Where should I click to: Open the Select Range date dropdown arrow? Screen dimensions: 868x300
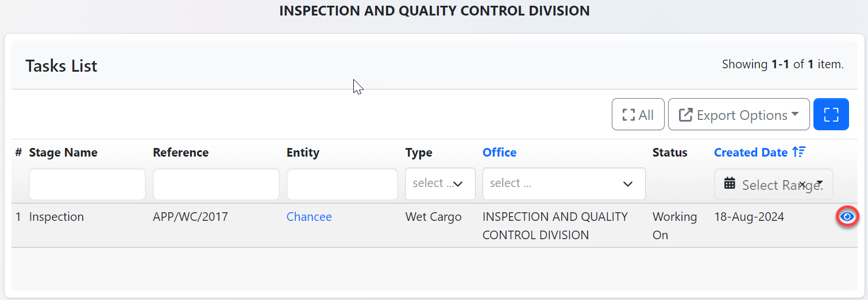click(x=820, y=183)
